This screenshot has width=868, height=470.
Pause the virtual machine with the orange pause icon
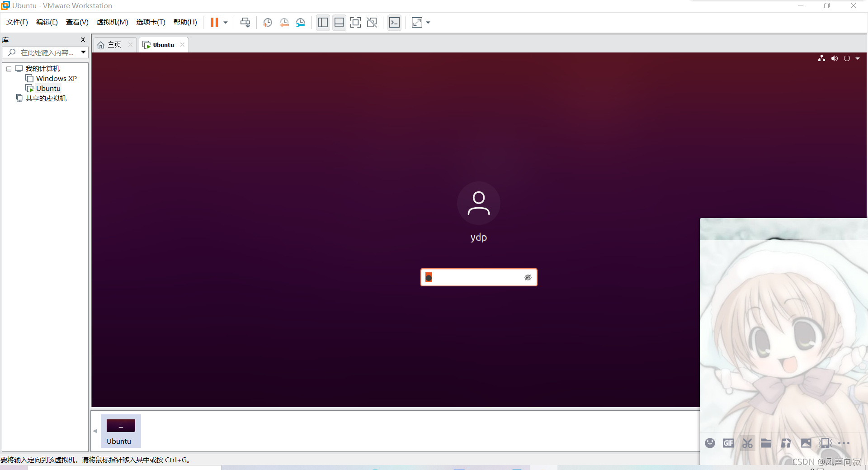pos(214,22)
